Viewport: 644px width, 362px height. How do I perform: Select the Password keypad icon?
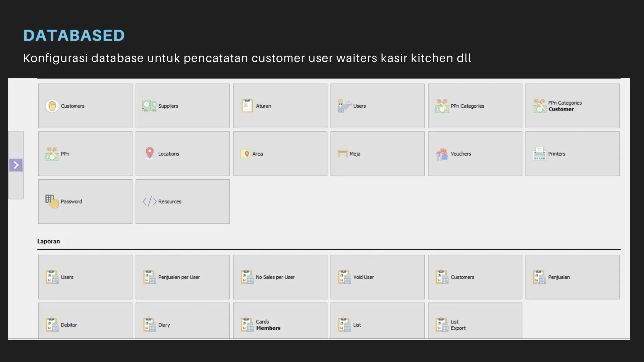coord(52,201)
